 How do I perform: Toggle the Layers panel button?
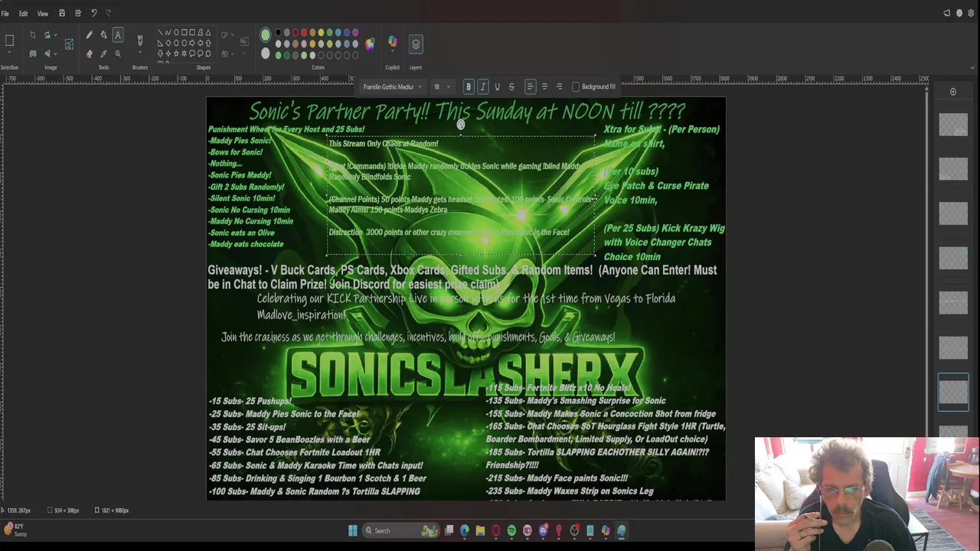tap(416, 44)
